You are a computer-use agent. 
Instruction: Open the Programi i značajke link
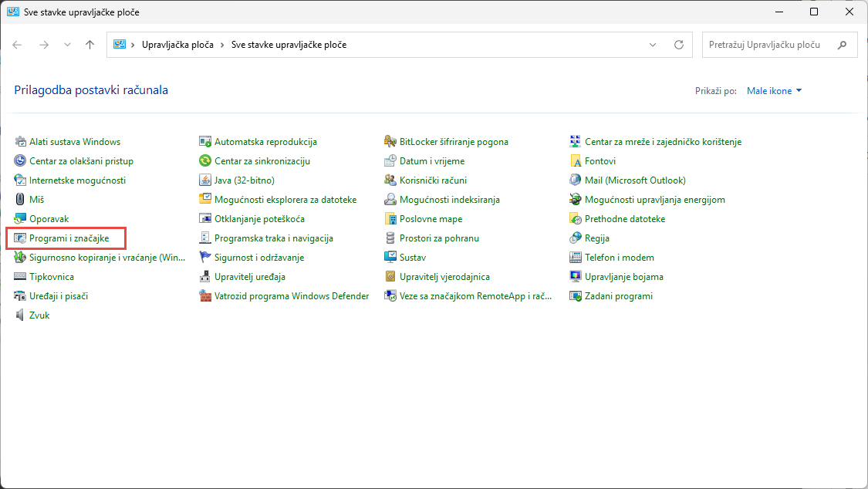click(x=69, y=238)
